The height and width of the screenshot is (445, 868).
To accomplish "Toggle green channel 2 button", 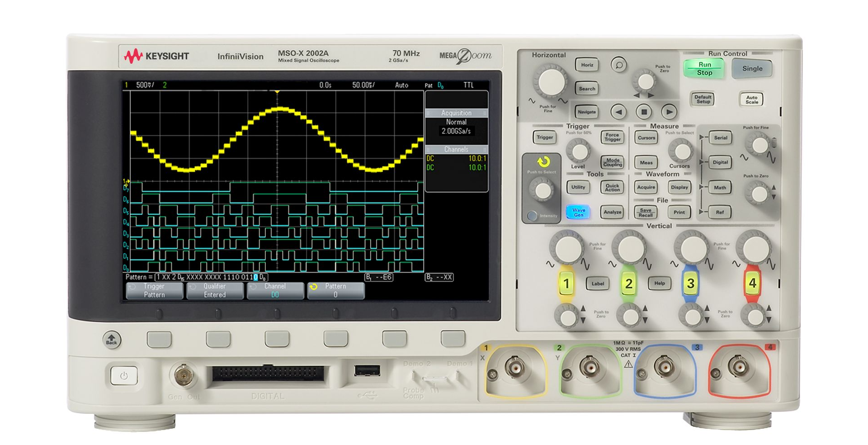I will (x=628, y=284).
